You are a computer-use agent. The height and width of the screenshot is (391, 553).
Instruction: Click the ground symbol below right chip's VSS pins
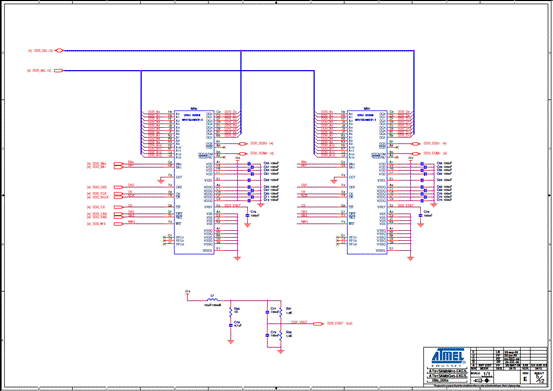[x=411, y=258]
